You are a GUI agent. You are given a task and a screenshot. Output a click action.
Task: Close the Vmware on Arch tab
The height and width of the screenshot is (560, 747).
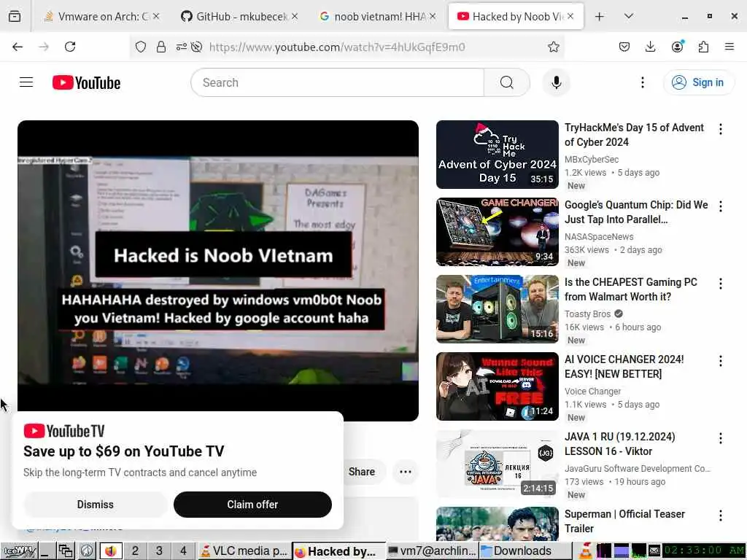[x=156, y=17]
